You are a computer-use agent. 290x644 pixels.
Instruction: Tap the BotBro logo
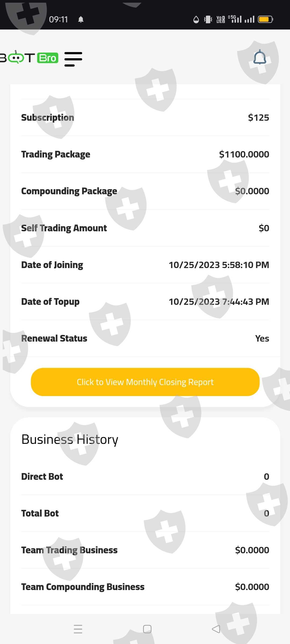[29, 58]
